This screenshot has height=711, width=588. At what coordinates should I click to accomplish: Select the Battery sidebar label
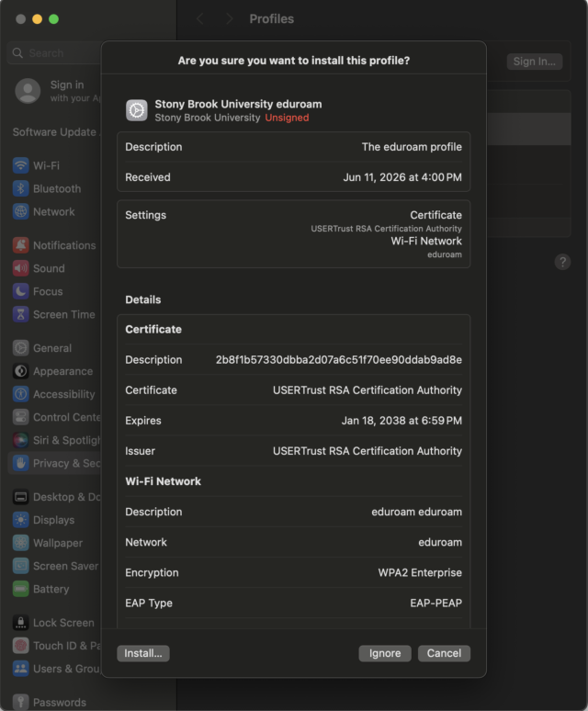[51, 589]
